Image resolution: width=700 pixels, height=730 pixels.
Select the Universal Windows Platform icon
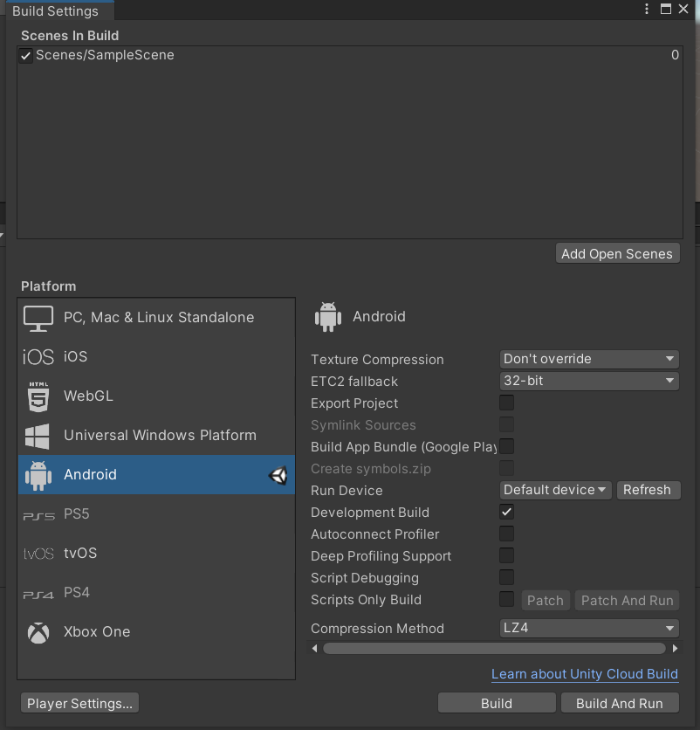(x=38, y=435)
